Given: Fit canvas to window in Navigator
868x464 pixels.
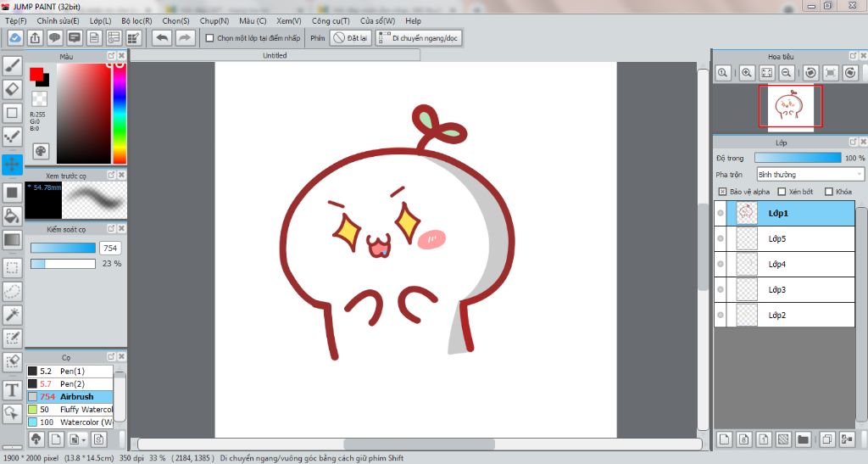Looking at the screenshot, I should tap(766, 73).
